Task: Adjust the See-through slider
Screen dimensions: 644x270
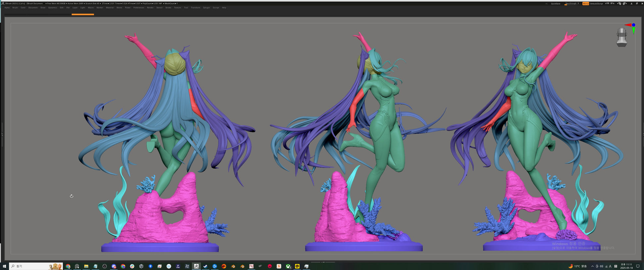Action: [x=572, y=4]
